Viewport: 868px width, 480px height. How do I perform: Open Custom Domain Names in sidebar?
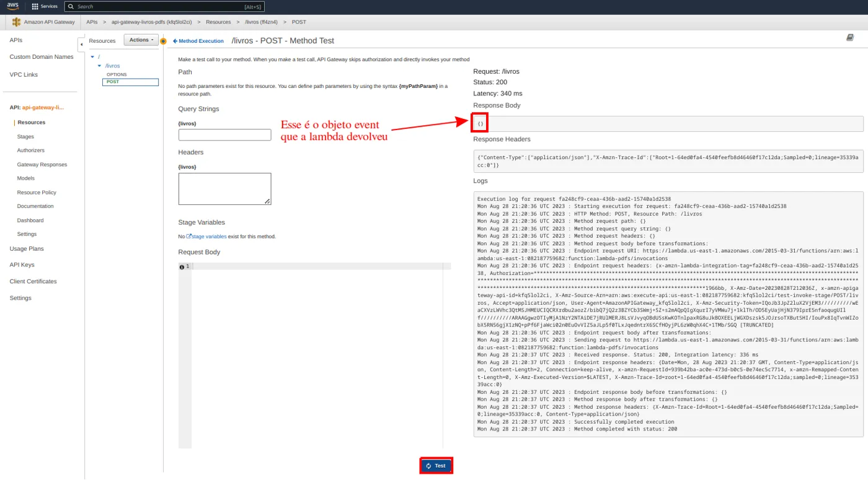click(42, 57)
